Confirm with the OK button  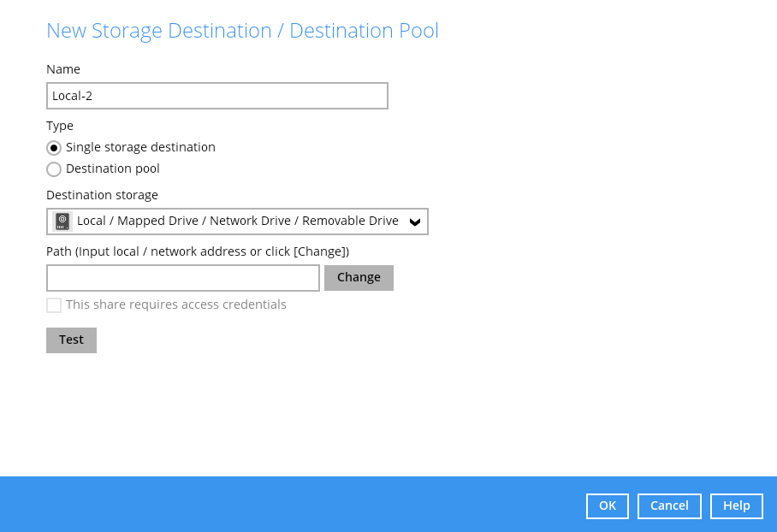tap(607, 506)
